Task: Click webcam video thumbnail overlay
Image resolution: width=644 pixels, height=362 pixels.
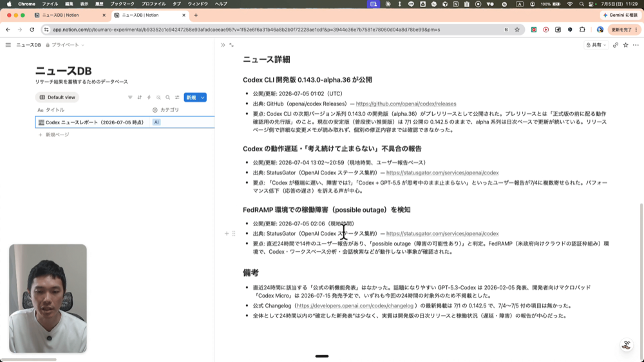Action: (x=48, y=299)
